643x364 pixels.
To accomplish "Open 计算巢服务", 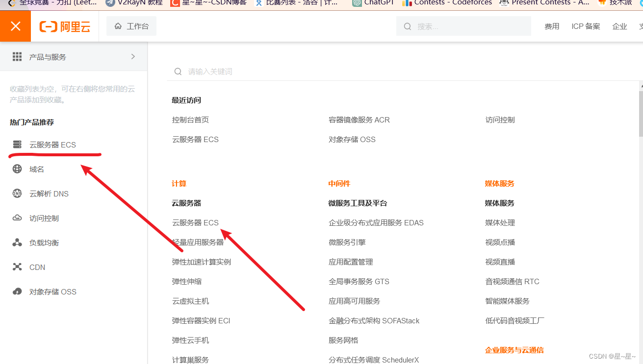I will coord(190,360).
